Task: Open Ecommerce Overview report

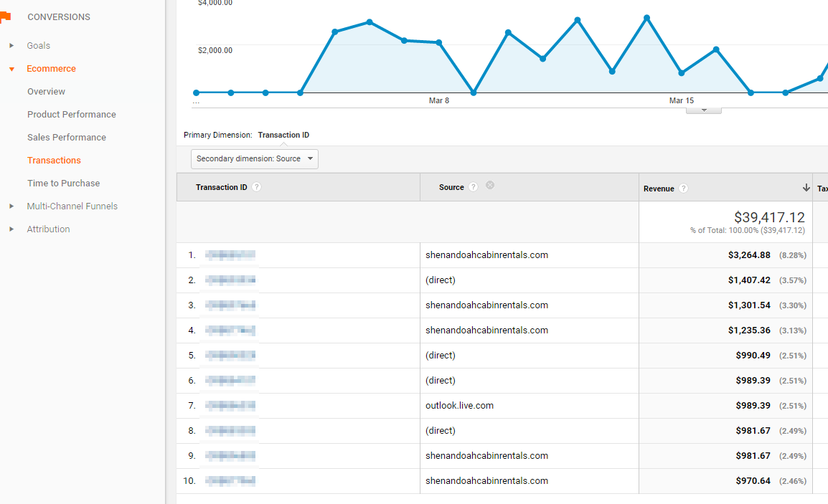Action: click(x=46, y=92)
